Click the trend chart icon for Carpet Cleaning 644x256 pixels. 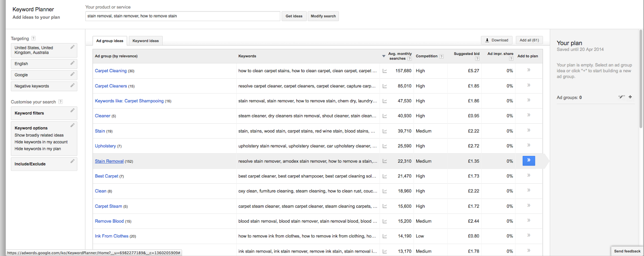pyautogui.click(x=385, y=71)
